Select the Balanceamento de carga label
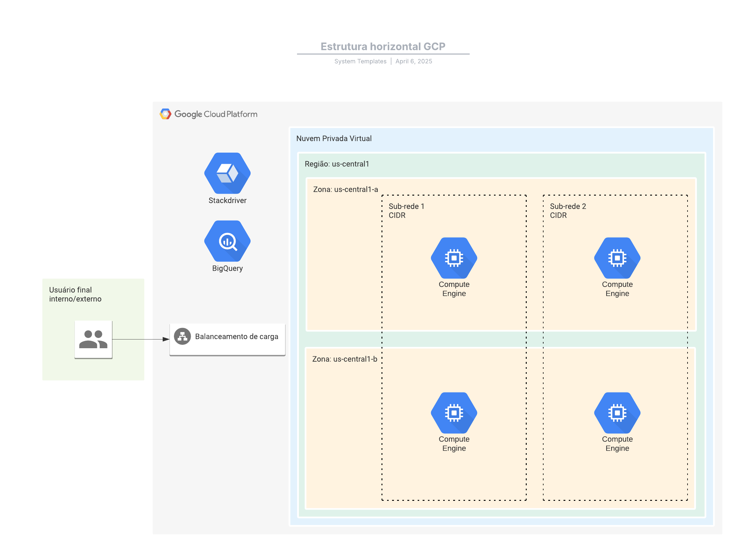The width and height of the screenshot is (748, 560). point(236,336)
